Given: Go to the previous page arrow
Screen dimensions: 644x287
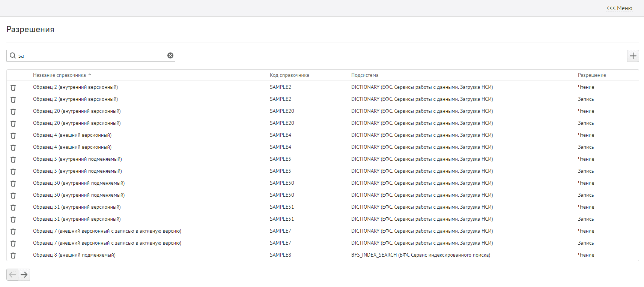Looking at the screenshot, I should pyautogui.click(x=12, y=275).
